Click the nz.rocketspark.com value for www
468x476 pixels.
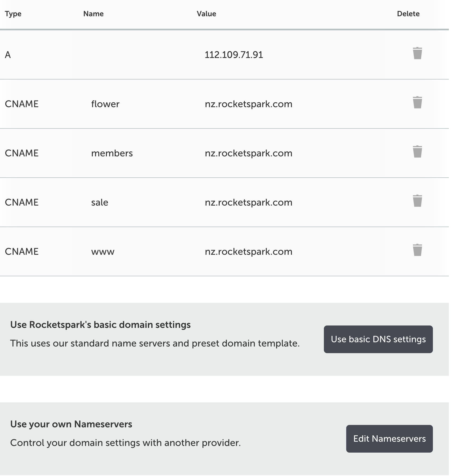tap(249, 252)
